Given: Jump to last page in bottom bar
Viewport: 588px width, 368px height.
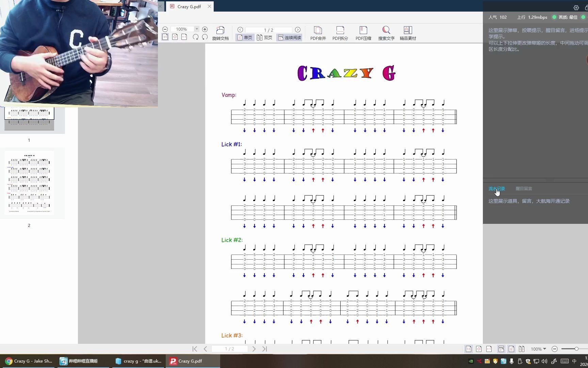Looking at the screenshot, I should coord(264,349).
